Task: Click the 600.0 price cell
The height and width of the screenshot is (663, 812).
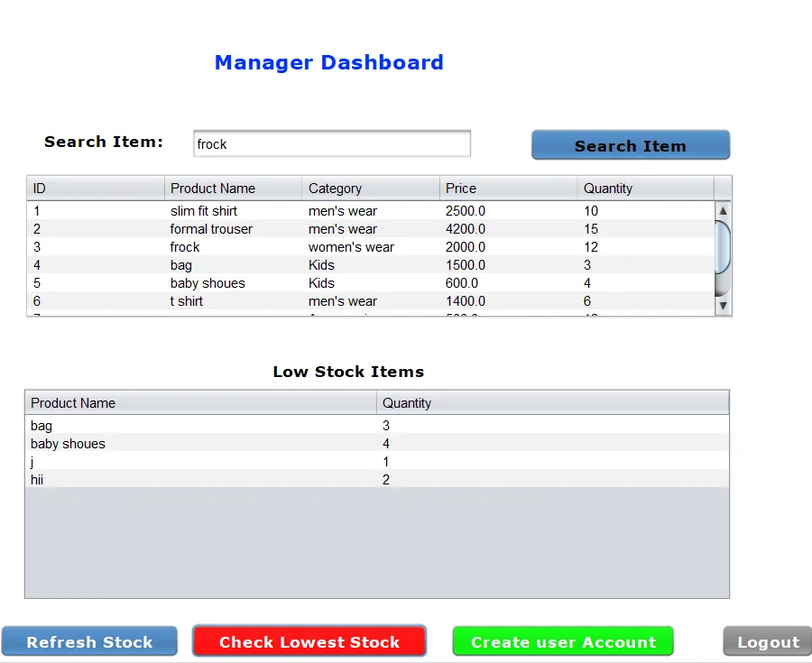Action: (509, 283)
